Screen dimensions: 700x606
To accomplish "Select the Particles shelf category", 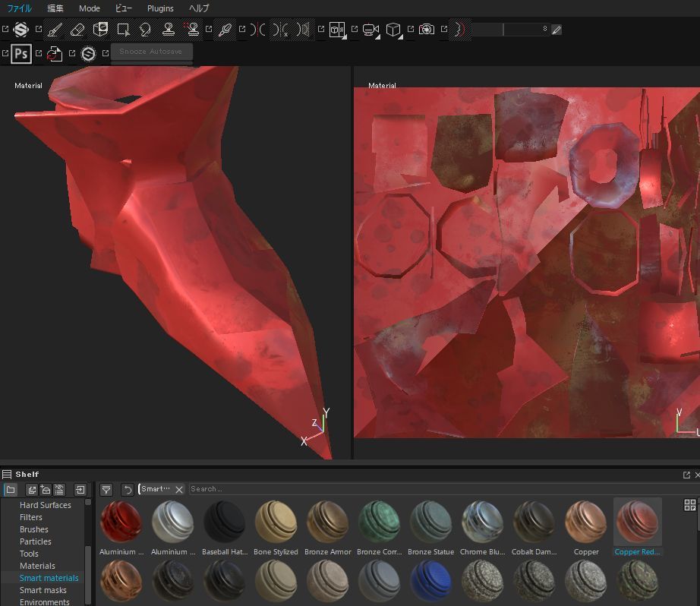I will click(x=35, y=541).
